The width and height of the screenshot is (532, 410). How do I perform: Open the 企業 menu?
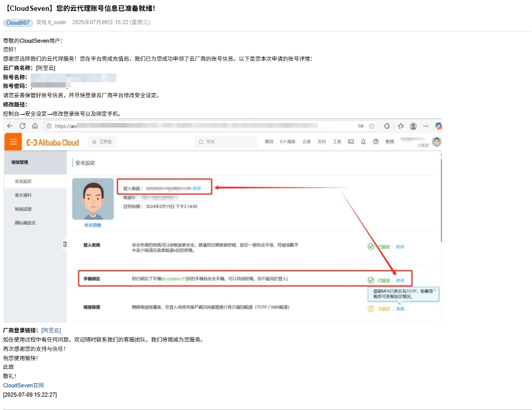coord(306,141)
